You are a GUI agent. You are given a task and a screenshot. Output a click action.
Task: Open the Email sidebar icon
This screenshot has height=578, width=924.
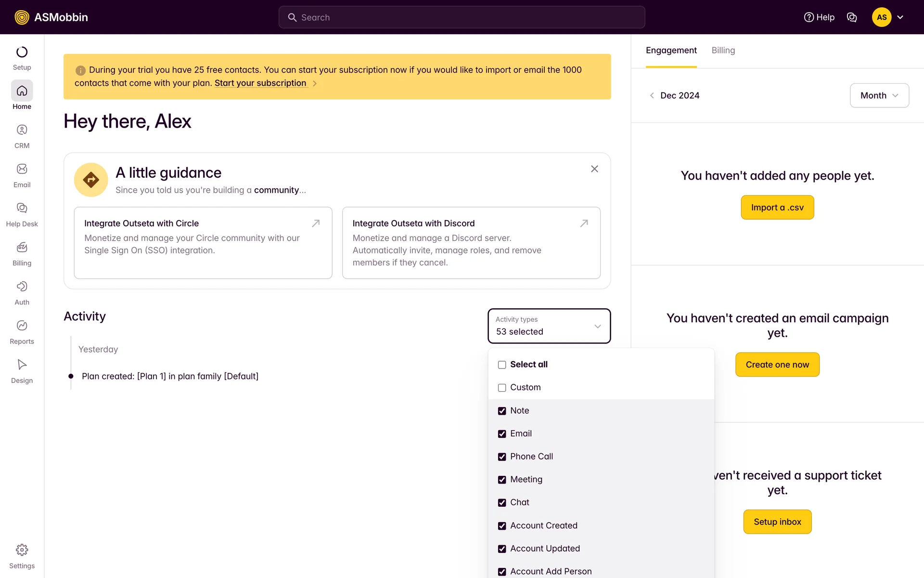(x=22, y=175)
